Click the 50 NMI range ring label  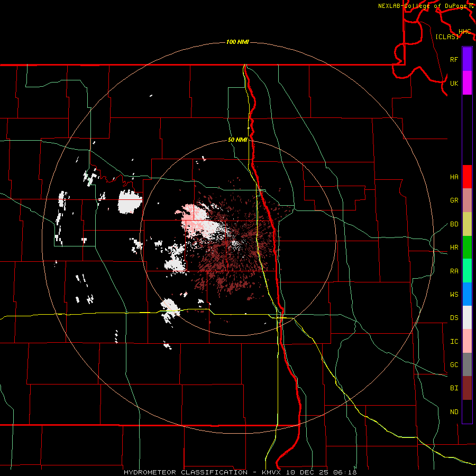(237, 140)
